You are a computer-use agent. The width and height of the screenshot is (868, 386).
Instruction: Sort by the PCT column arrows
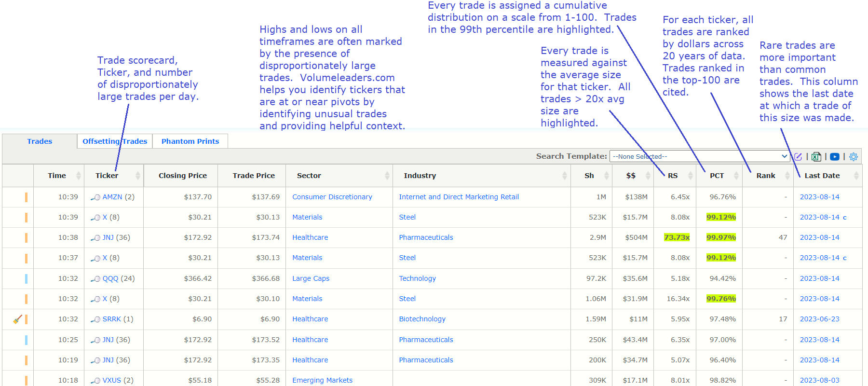pyautogui.click(x=736, y=176)
